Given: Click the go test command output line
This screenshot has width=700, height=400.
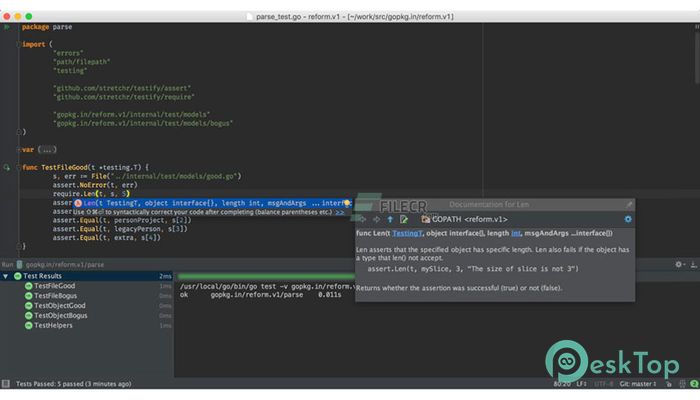Looking at the screenshot, I should 267,286.
